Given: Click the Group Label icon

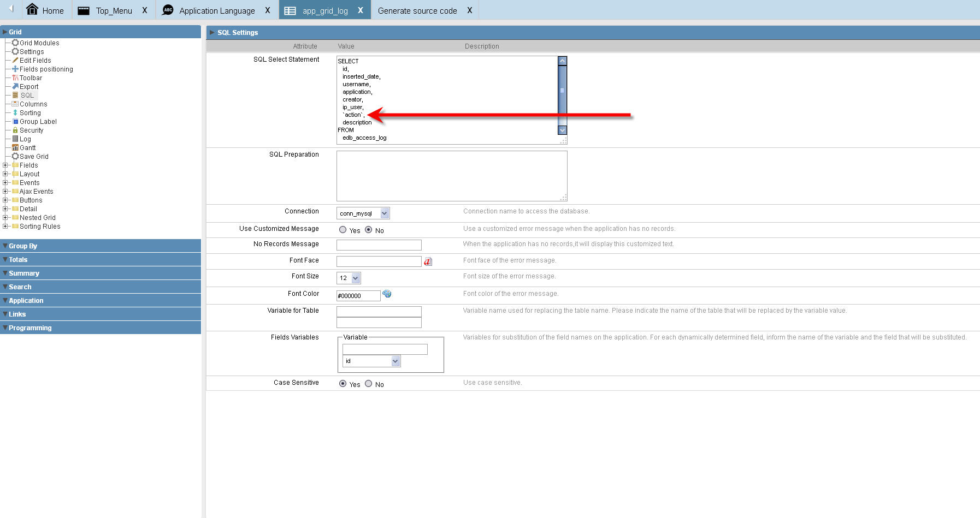Looking at the screenshot, I should [x=15, y=121].
